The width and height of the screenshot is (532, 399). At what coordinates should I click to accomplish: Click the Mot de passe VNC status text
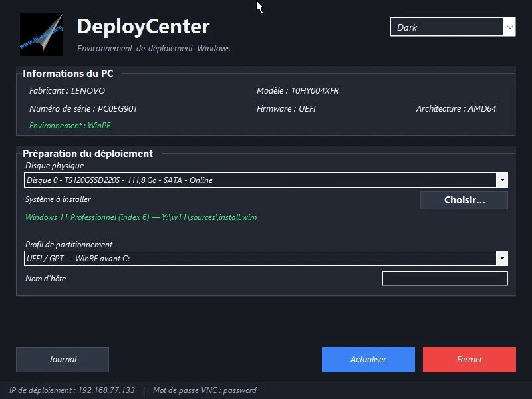coord(205,390)
